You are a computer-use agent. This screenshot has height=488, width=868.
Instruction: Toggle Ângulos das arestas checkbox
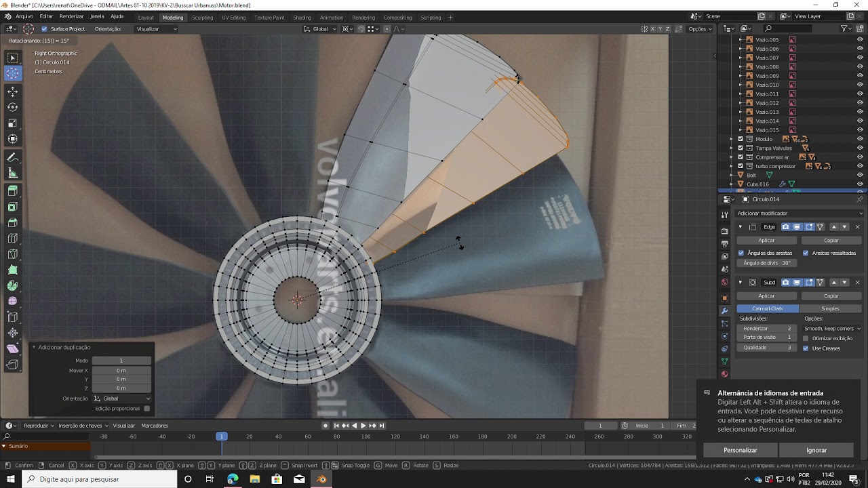coord(741,253)
